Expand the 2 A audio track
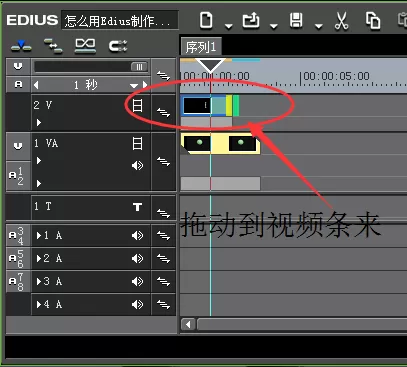Image resolution: width=407 pixels, height=367 pixels. coord(39,258)
